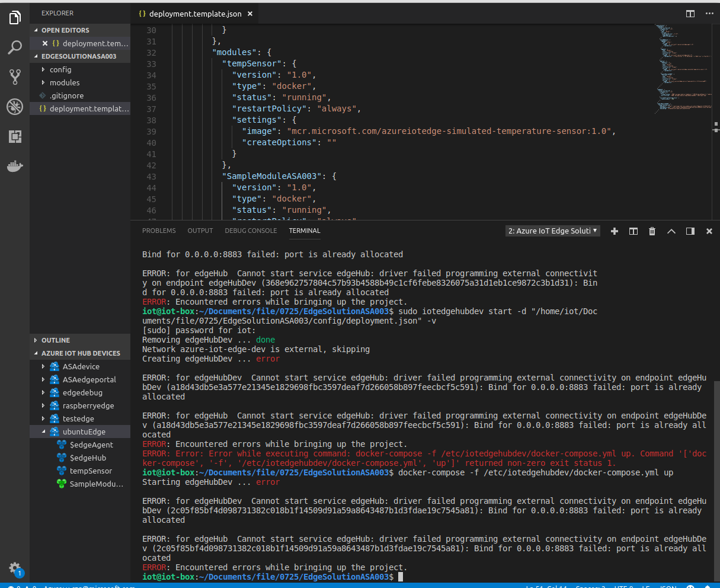Open the editor More Actions menu
This screenshot has width=720, height=588.
tap(709, 13)
